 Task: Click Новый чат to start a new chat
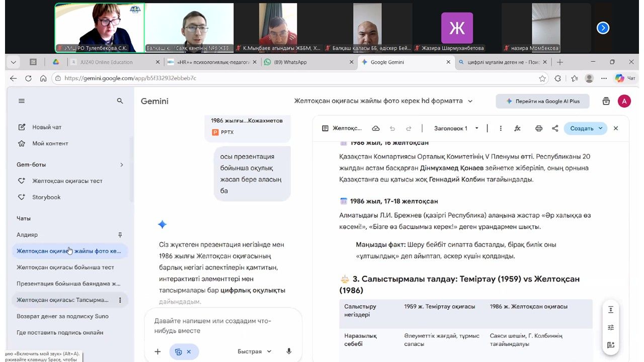coord(46,127)
